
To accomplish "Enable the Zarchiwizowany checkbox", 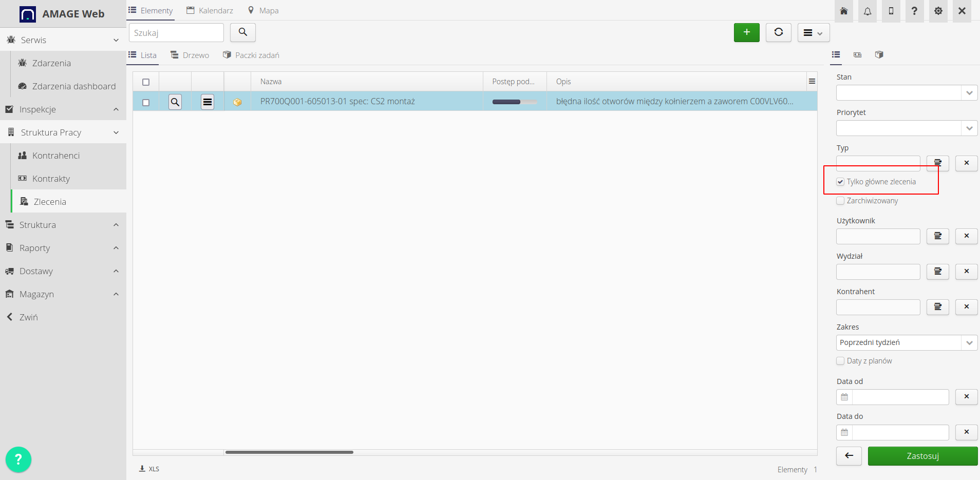I will [x=840, y=201].
